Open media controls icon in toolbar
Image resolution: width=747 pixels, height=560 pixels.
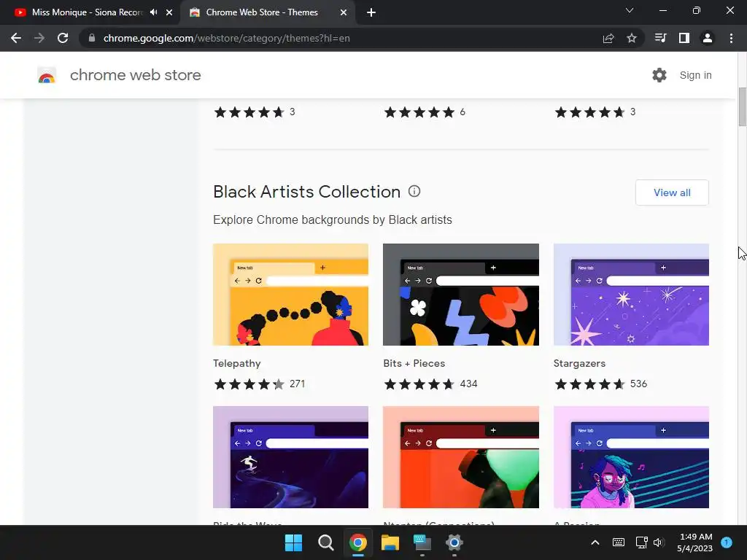(x=660, y=38)
